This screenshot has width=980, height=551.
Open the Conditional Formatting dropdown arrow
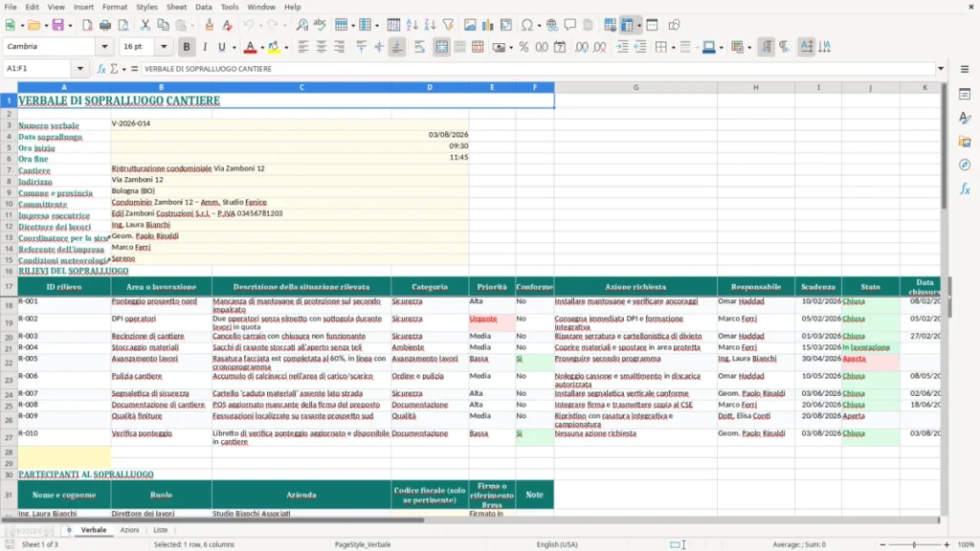coord(748,48)
